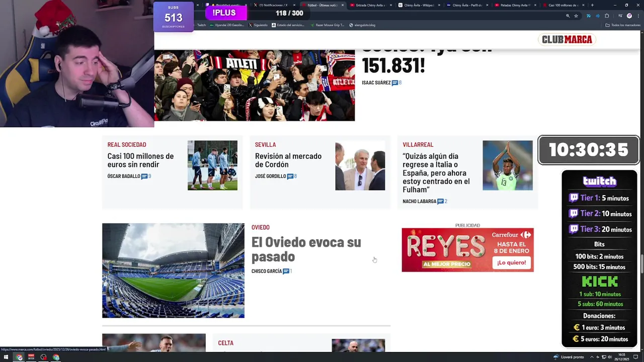Open headline Casi 100 millones de euros sin rendir
This screenshot has height=362, width=644.
[140, 160]
